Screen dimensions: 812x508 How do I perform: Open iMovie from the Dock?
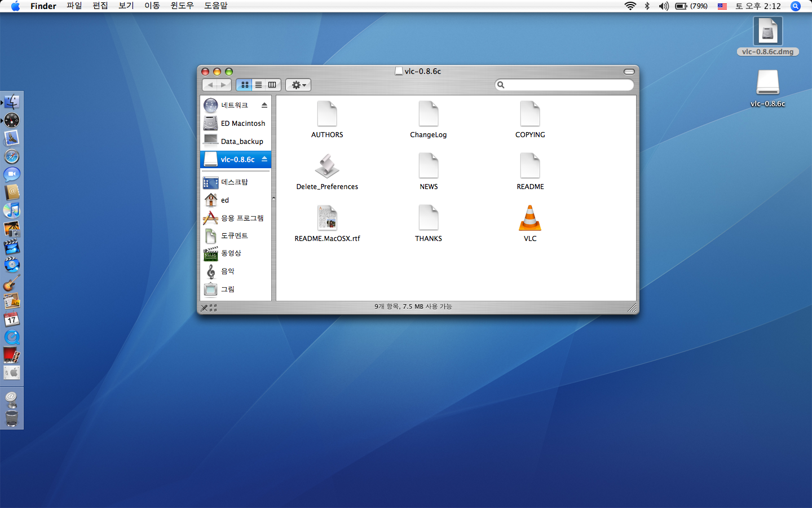click(x=12, y=247)
